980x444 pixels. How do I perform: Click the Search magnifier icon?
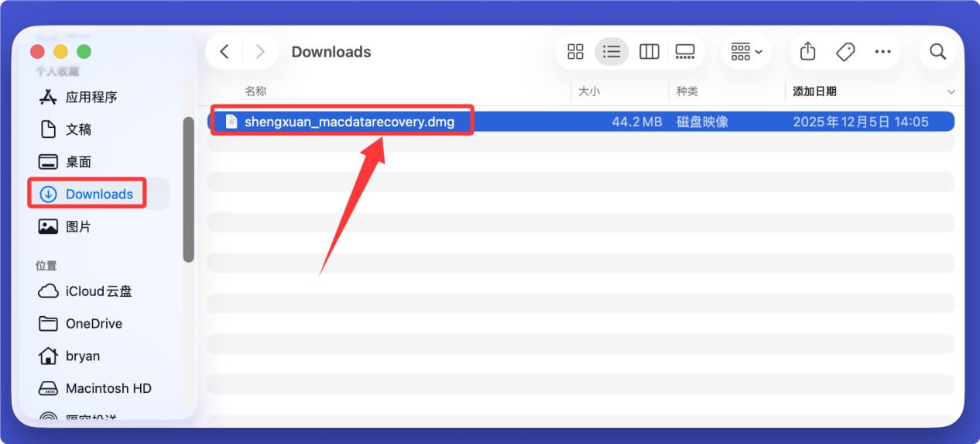pyautogui.click(x=937, y=52)
